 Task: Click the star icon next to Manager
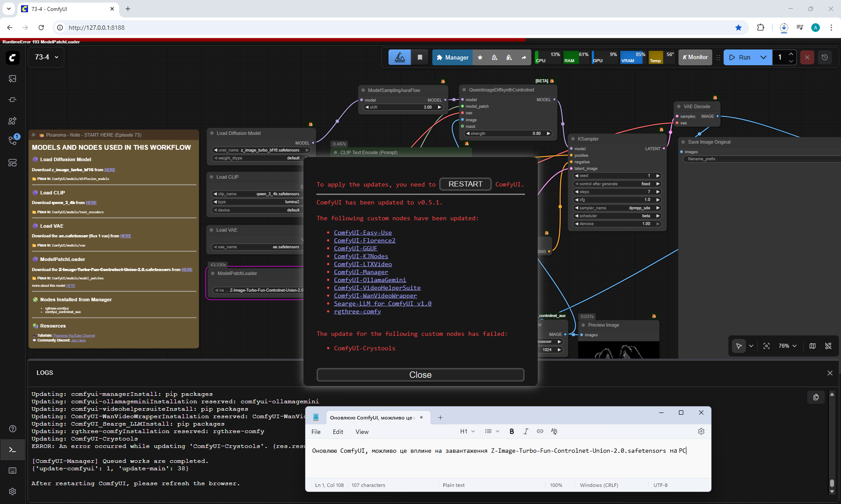point(480,57)
